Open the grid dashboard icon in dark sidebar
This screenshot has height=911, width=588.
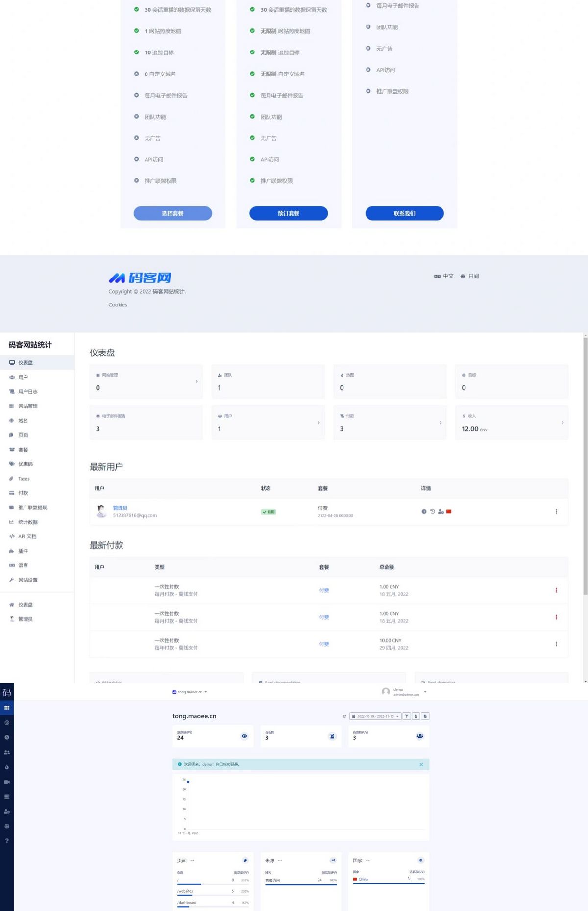click(x=7, y=708)
